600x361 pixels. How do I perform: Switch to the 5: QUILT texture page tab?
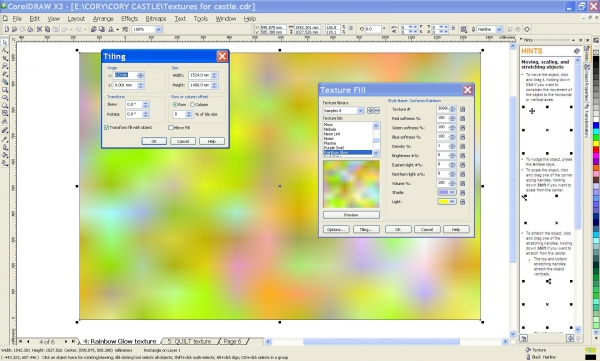(x=189, y=341)
